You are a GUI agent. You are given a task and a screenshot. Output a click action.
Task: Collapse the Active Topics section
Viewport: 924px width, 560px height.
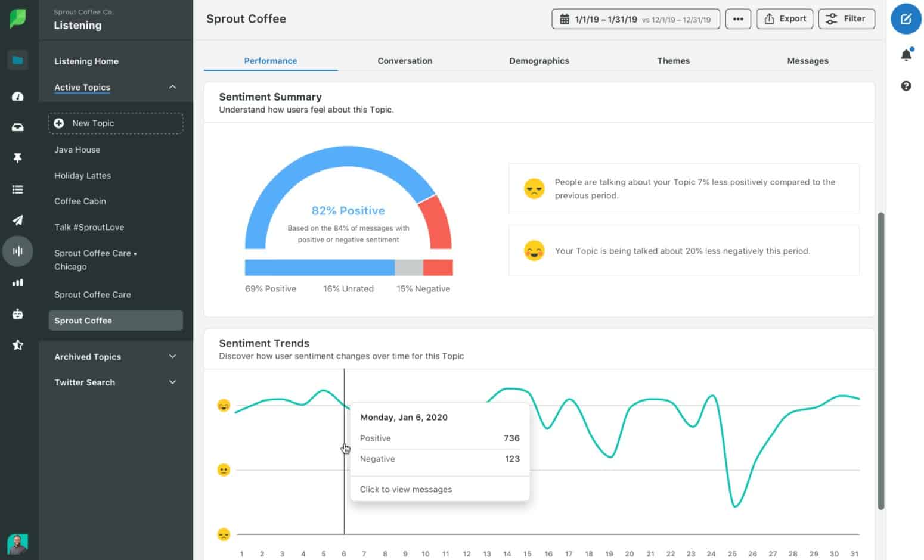click(172, 87)
